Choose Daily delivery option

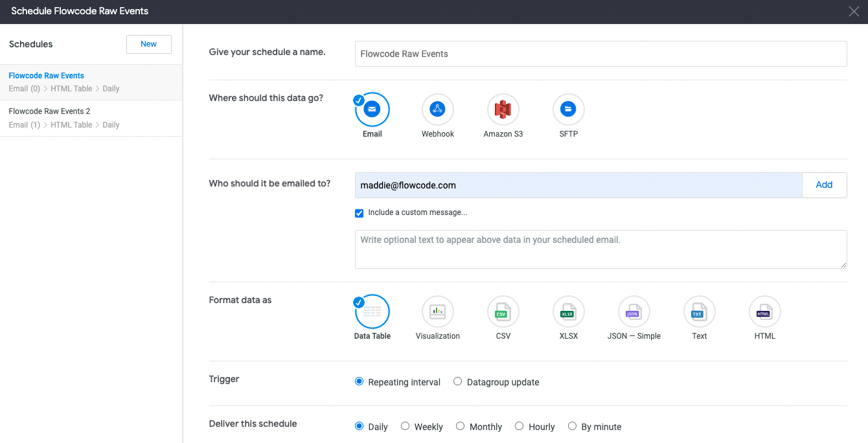coord(360,427)
